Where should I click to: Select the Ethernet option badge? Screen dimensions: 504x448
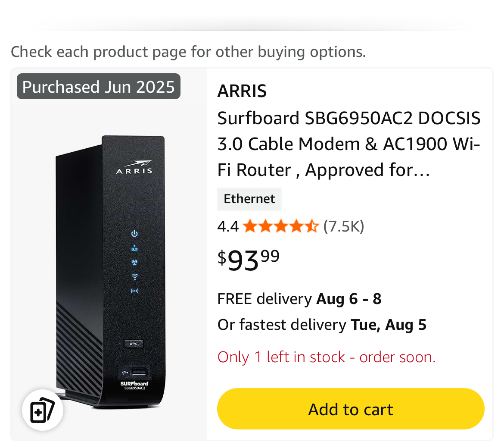[x=249, y=199]
